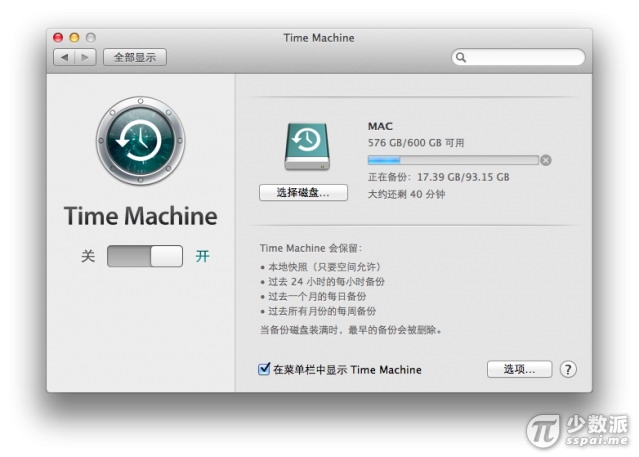Viewport: 639px width, 457px height.
Task: Click the 大约还剩 40 分钟 remaining time text
Action: pyautogui.click(x=406, y=194)
